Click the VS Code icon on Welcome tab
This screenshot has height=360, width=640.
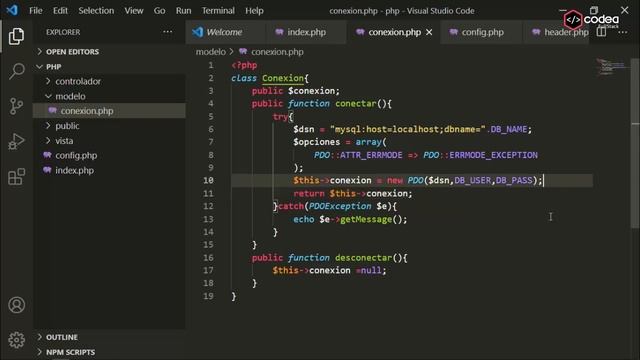tap(198, 32)
